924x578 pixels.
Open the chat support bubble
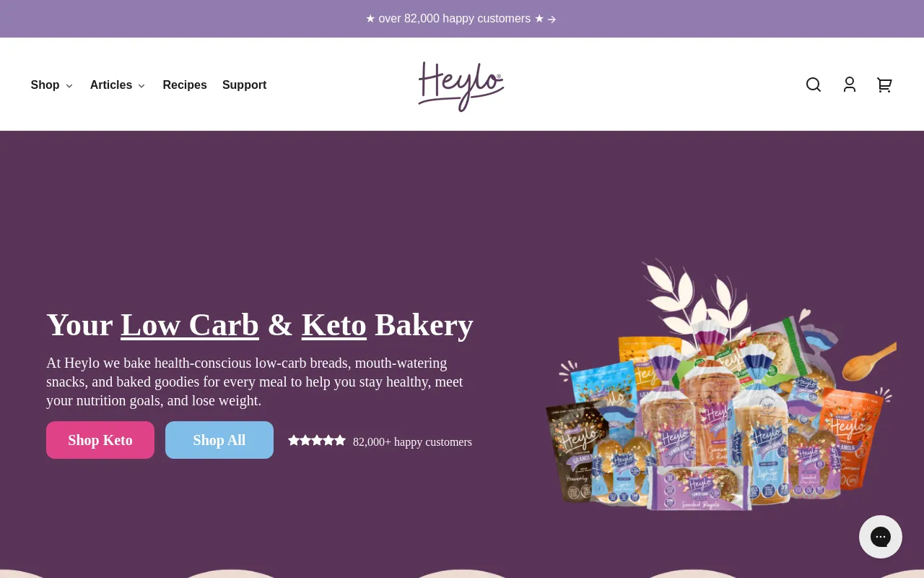point(881,537)
